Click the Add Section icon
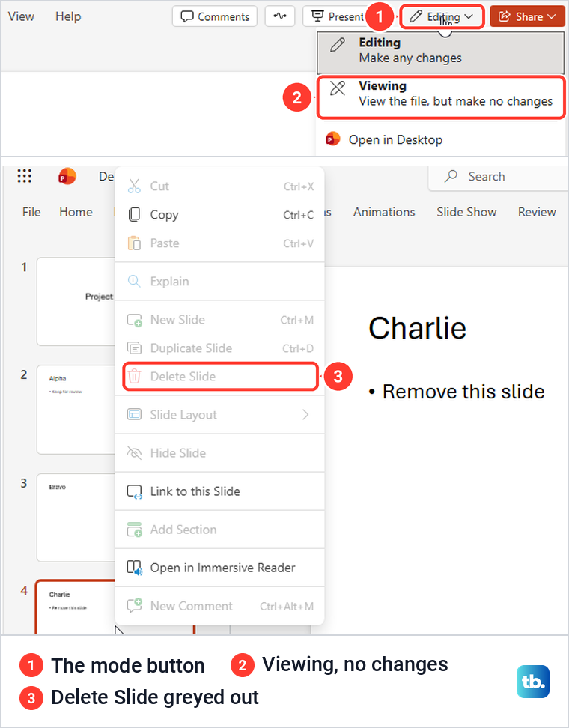Screen dimensions: 569x728 [135, 530]
